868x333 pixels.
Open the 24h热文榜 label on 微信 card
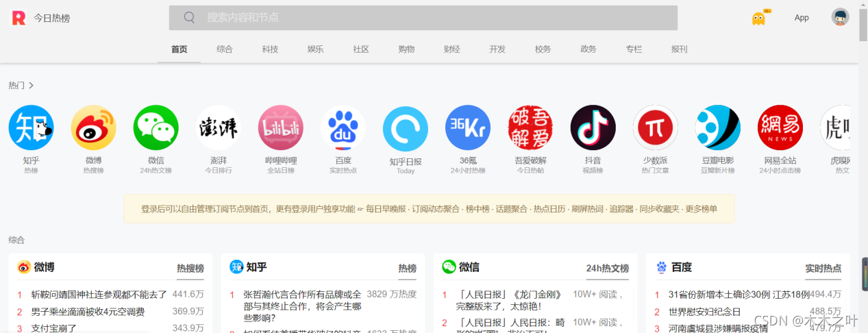pos(608,269)
